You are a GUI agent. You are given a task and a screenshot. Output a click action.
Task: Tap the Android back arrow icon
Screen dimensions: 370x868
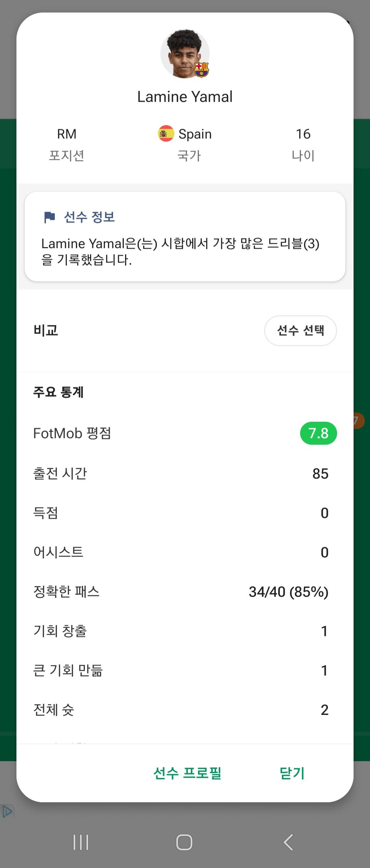pyautogui.click(x=288, y=842)
